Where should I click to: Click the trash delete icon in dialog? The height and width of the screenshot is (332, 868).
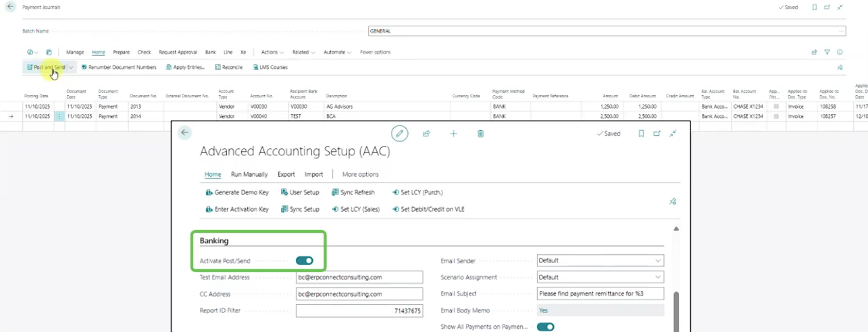pyautogui.click(x=480, y=134)
